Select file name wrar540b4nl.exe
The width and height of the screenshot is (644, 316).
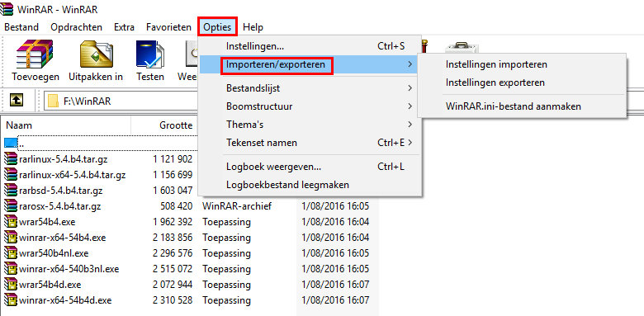pos(54,253)
